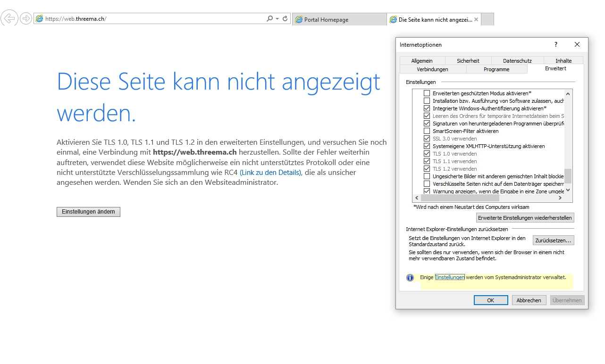Select the 'Die Seite kann nicht angezeigt' tab
The image size is (605, 364).
point(434,19)
